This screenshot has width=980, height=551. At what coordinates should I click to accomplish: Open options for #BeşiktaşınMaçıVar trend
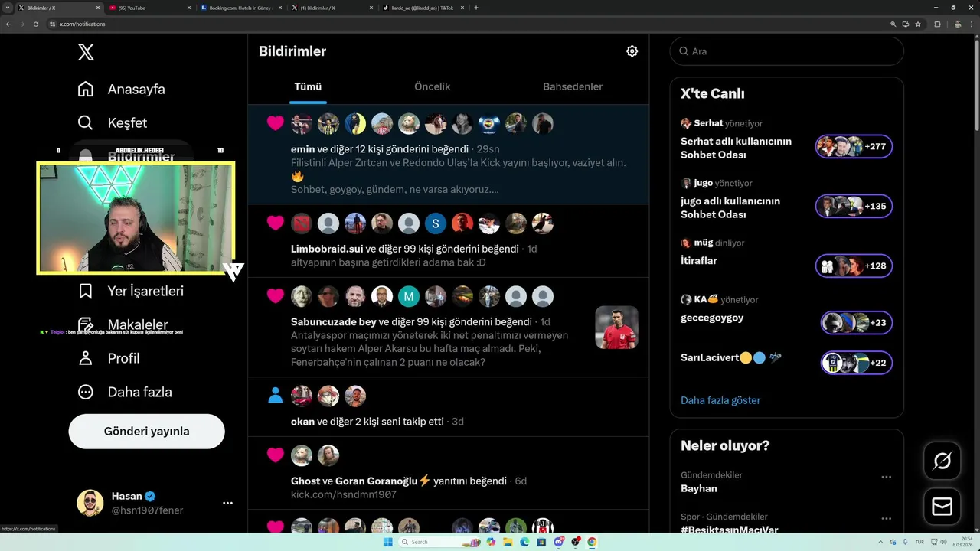(x=886, y=518)
